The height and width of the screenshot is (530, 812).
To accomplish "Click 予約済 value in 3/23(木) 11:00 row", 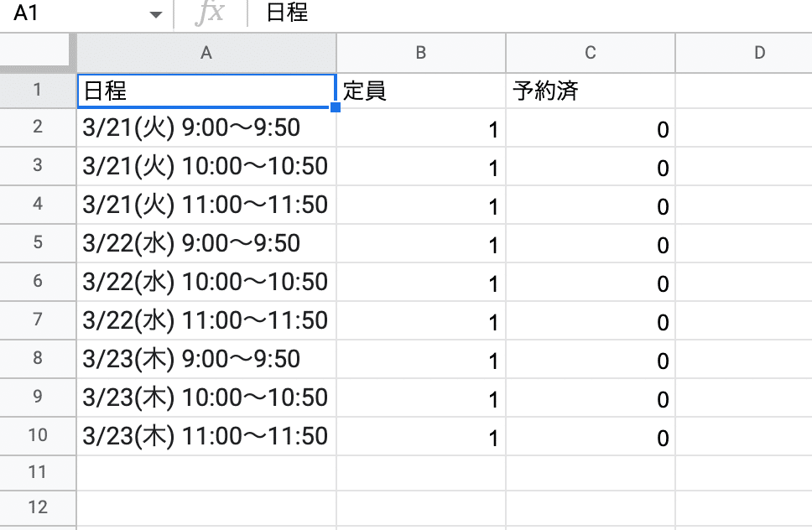I will click(591, 436).
